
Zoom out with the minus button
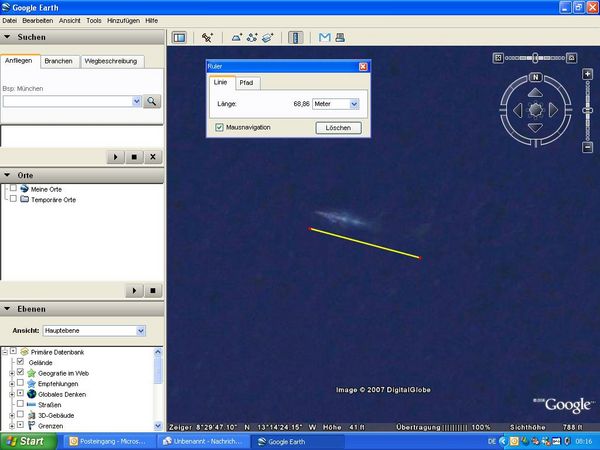click(x=587, y=147)
